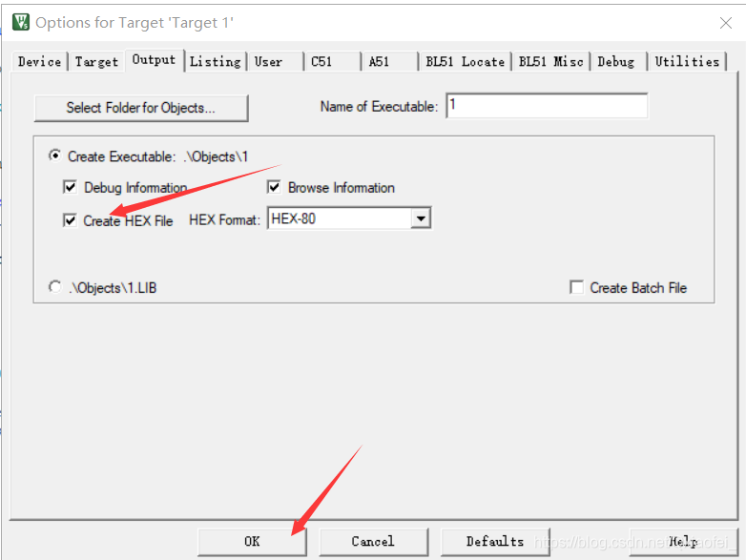This screenshot has width=746, height=560.
Task: Open the User tab
Action: pos(275,61)
